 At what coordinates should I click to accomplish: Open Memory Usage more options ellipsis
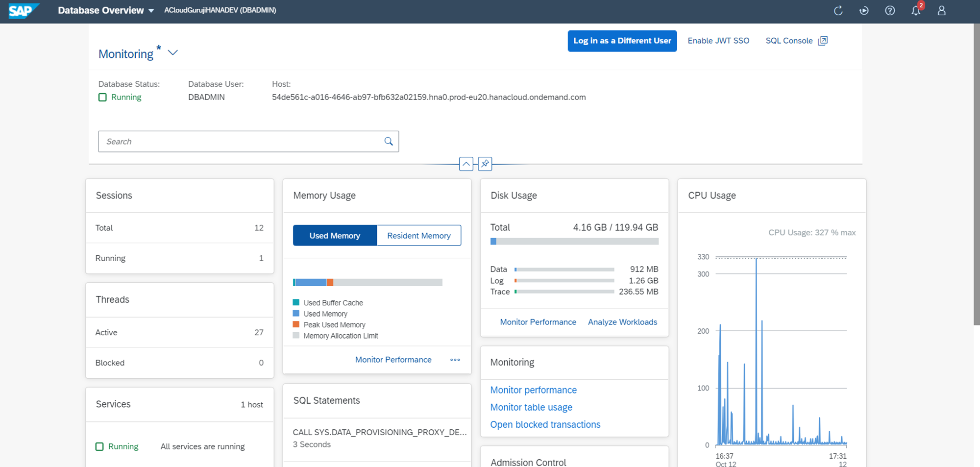[455, 360]
